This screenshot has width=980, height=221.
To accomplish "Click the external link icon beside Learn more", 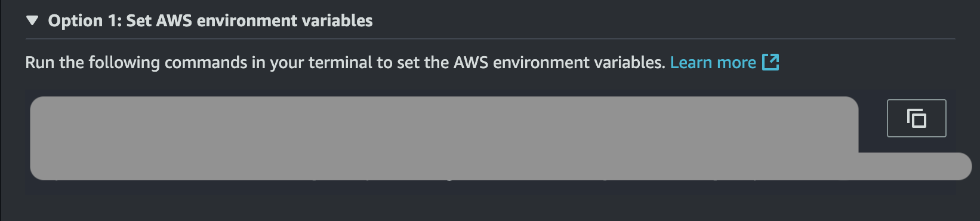I will click(771, 62).
